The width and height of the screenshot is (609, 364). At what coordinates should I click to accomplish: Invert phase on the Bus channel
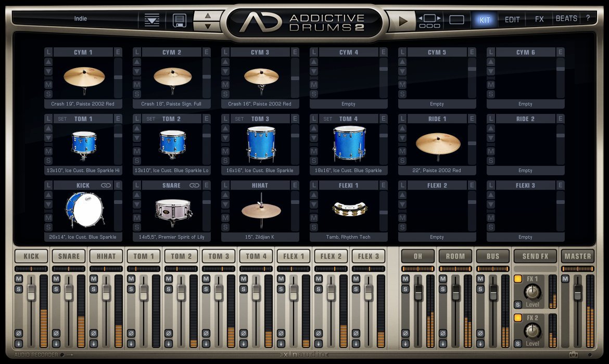pyautogui.click(x=480, y=333)
